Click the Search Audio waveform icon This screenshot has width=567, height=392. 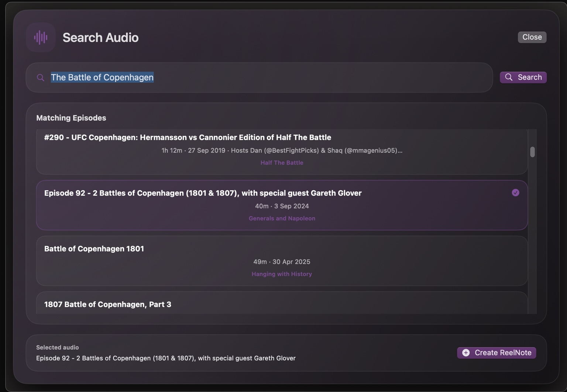(x=41, y=37)
